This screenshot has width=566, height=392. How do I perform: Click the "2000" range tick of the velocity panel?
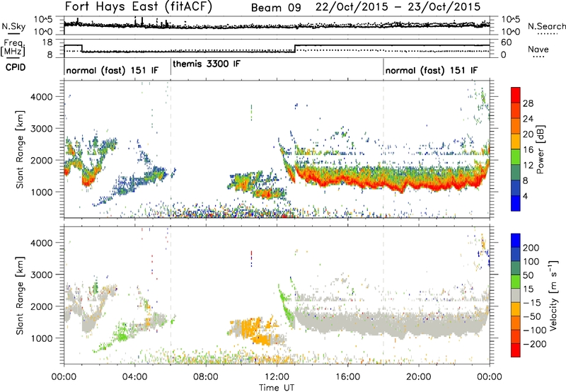click(41, 306)
